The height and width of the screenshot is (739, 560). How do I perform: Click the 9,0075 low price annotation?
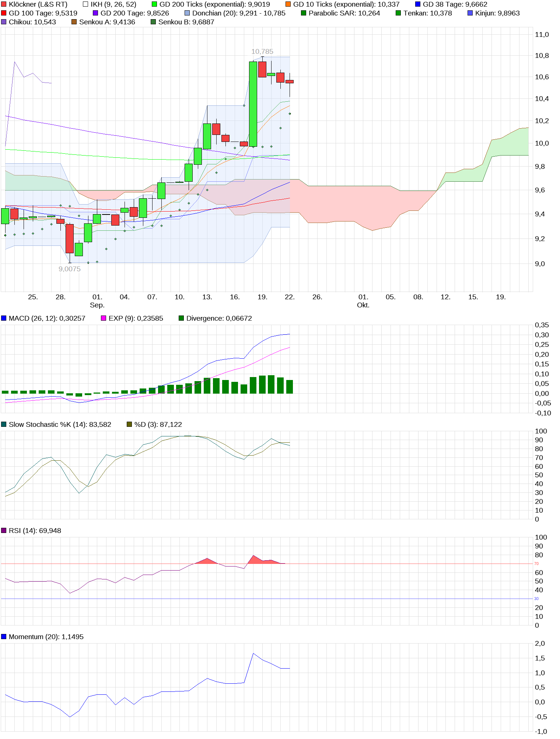[x=70, y=269]
